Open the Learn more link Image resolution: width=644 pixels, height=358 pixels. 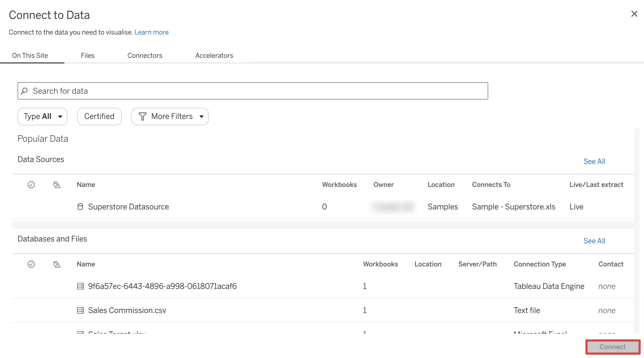pyautogui.click(x=152, y=32)
